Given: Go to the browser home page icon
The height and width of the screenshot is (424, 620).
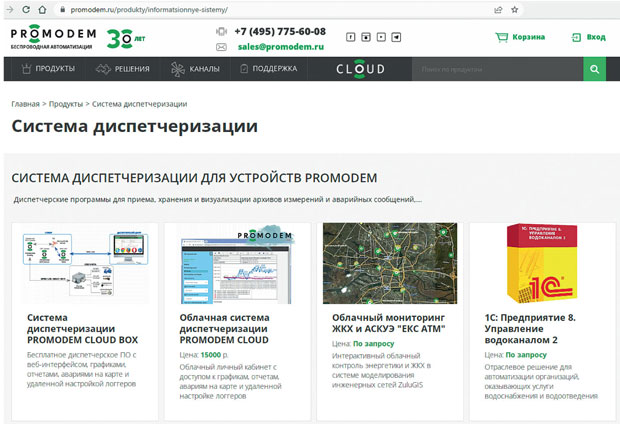Looking at the screenshot, I should 42,9.
